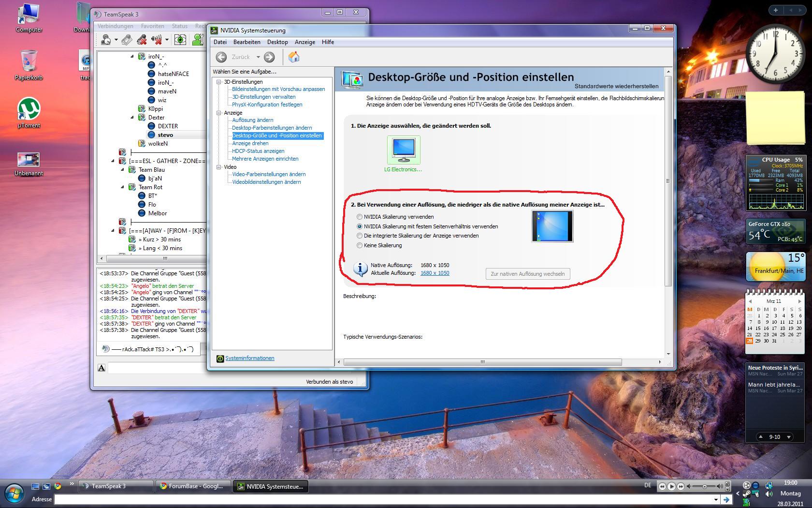Image resolution: width=812 pixels, height=508 pixels.
Task: Click Show Desktop quick launch icon
Action: [x=35, y=486]
